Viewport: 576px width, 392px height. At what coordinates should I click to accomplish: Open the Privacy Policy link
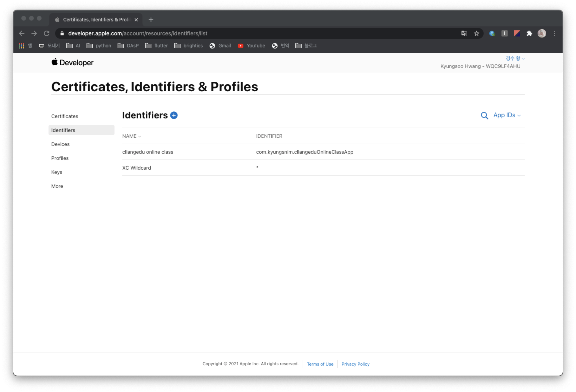[355, 364]
